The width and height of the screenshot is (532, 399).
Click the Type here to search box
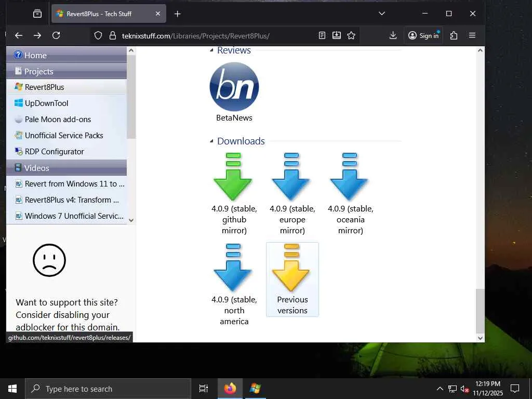(108, 389)
